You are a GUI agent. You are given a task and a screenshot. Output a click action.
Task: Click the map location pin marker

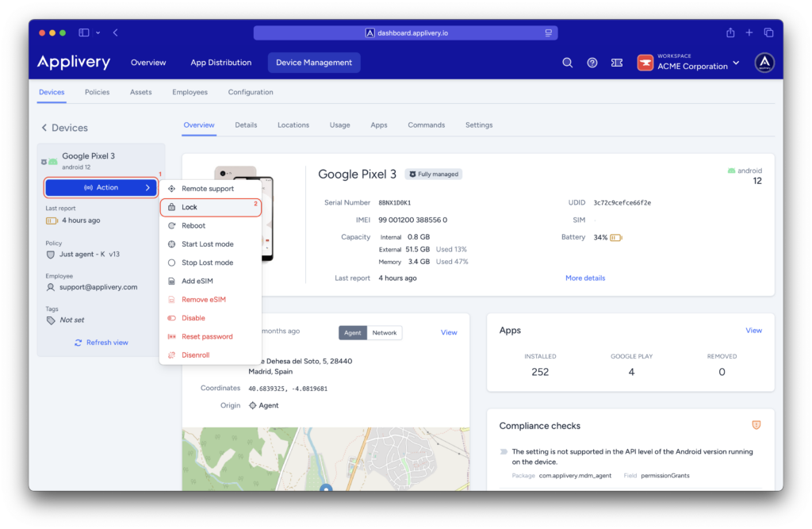coord(326,487)
